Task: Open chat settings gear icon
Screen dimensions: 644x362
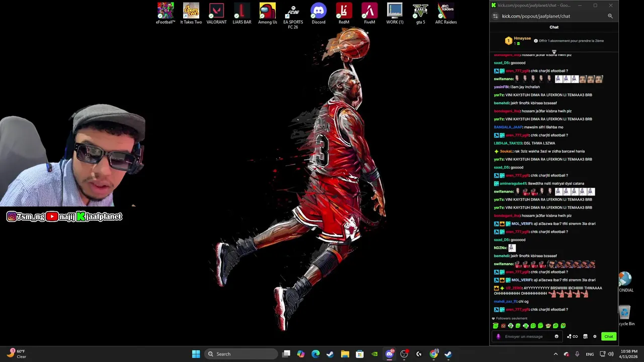Action: click(595, 336)
